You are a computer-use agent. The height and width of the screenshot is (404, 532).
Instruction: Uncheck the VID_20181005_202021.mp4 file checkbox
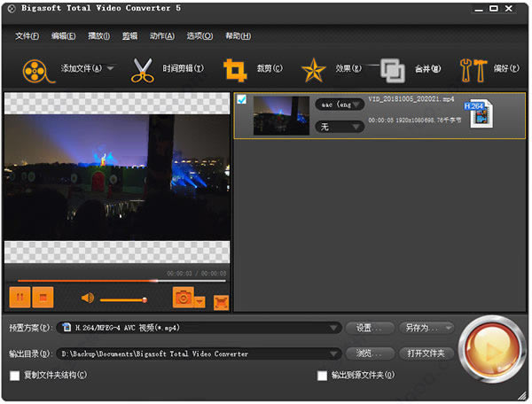(x=241, y=99)
